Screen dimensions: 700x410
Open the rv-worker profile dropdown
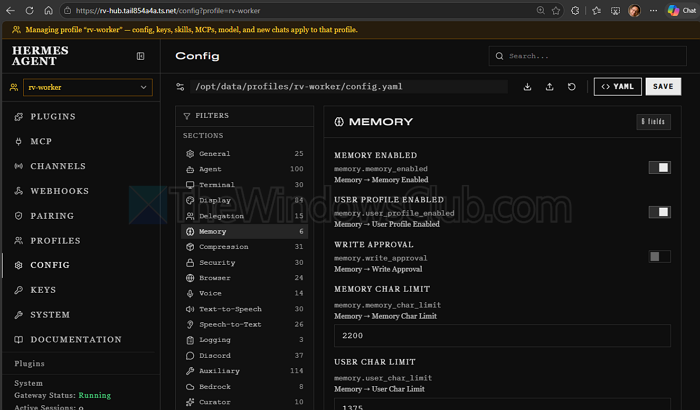[88, 87]
